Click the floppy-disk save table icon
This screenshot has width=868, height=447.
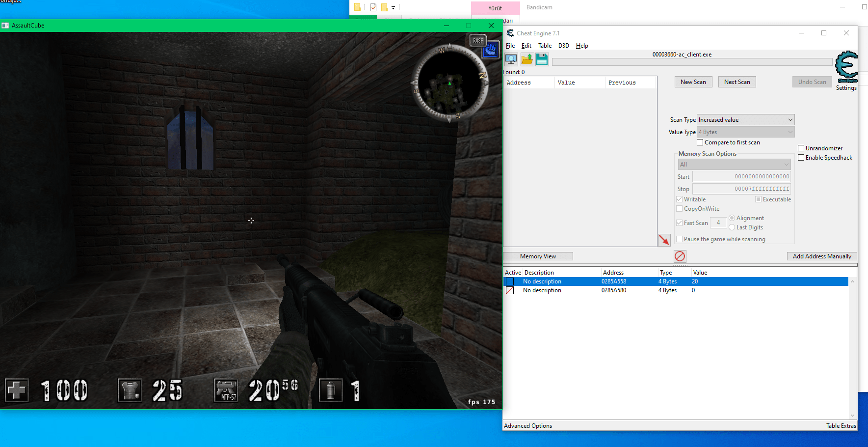pyautogui.click(x=542, y=59)
